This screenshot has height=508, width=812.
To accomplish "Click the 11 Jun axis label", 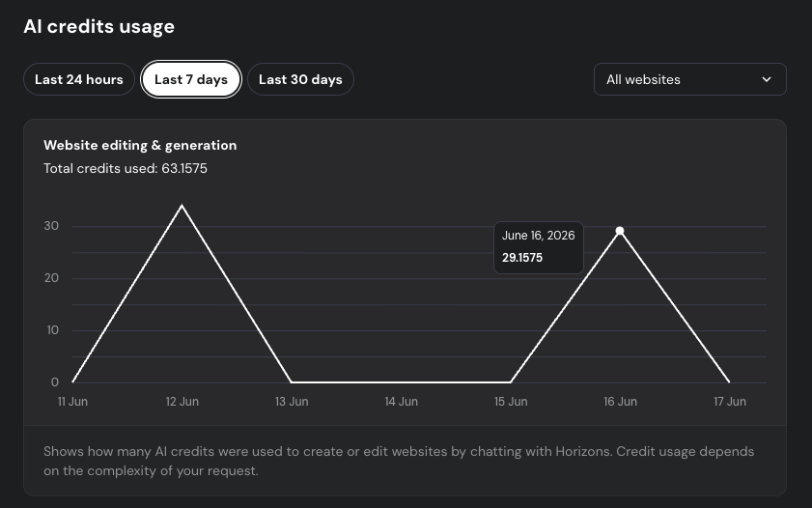I will 72,402.
